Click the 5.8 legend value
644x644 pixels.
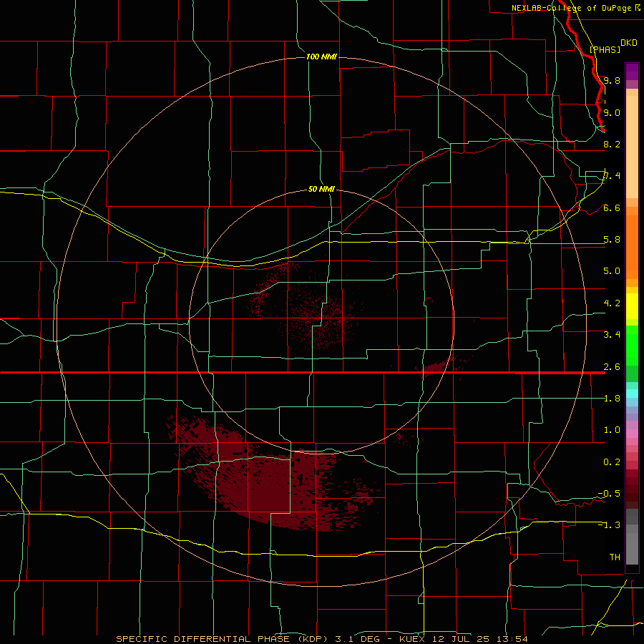point(612,240)
